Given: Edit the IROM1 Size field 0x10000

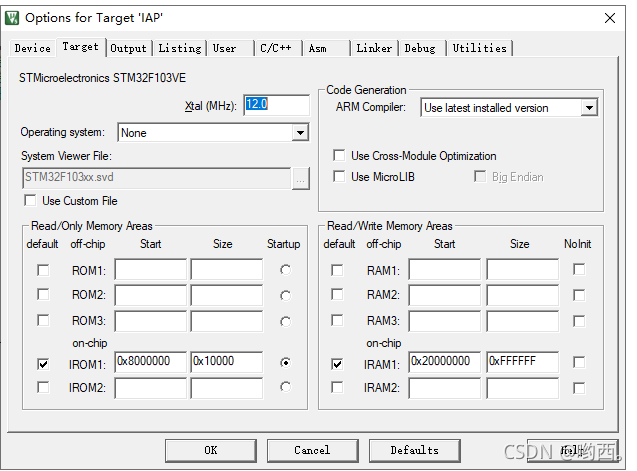Looking at the screenshot, I should [227, 362].
